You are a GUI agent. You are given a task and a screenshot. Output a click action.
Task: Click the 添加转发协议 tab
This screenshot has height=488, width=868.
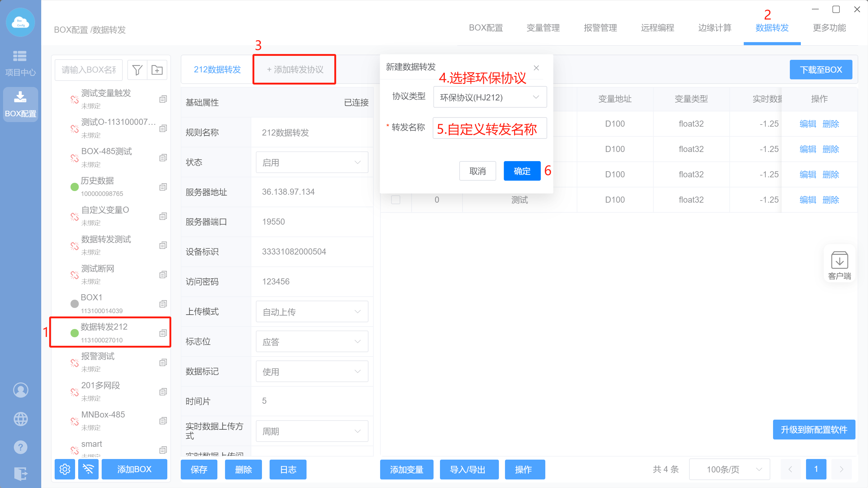pyautogui.click(x=295, y=69)
